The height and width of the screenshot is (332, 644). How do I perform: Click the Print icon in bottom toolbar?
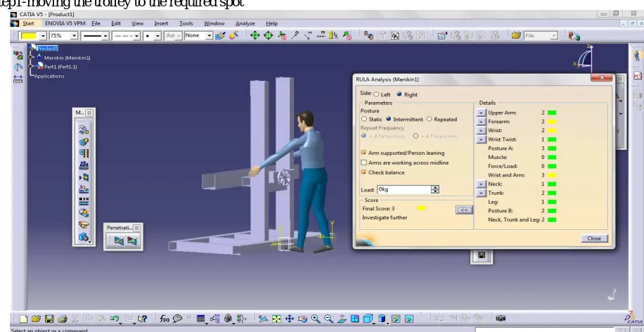click(63, 319)
